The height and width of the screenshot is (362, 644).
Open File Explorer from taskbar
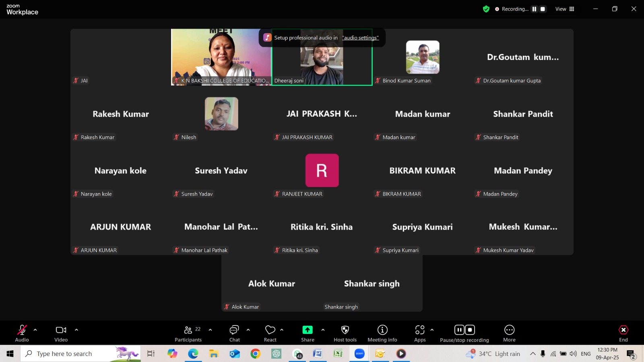[x=214, y=354]
